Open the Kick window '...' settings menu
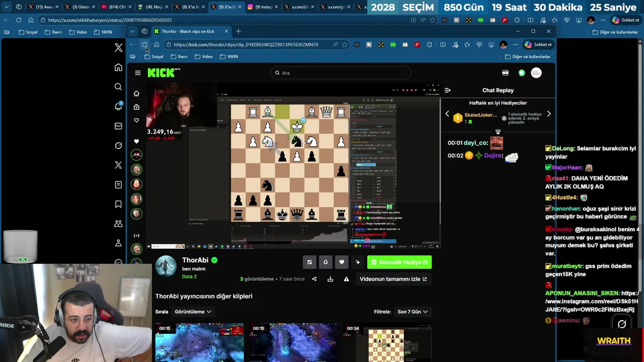This screenshot has height=362, width=644. pyautogui.click(x=515, y=45)
